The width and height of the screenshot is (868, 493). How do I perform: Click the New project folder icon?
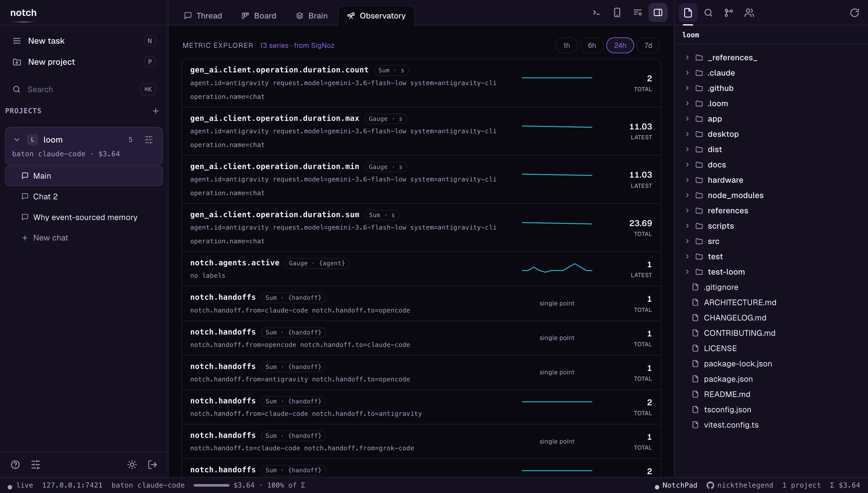point(17,62)
